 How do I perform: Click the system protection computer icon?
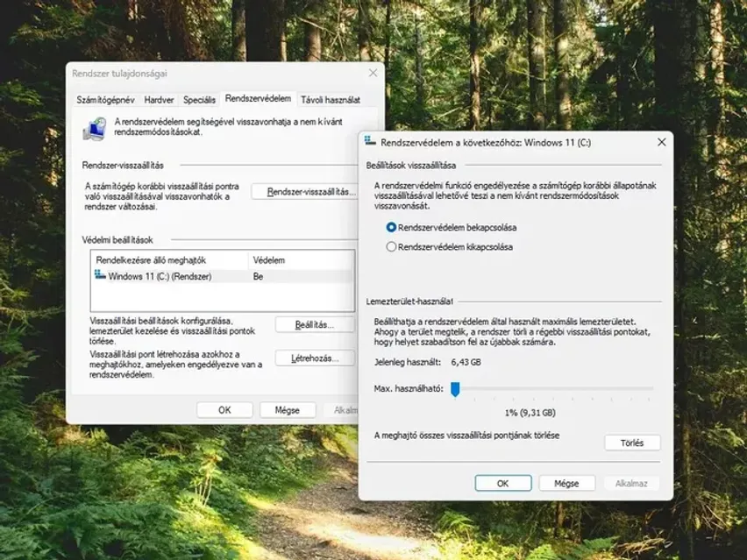(x=95, y=129)
